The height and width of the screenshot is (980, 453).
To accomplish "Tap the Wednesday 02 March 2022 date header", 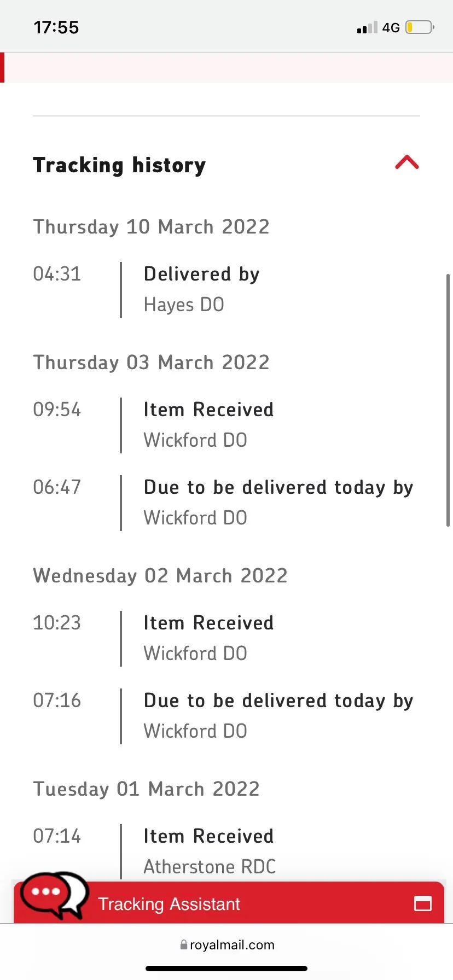I will (160, 575).
